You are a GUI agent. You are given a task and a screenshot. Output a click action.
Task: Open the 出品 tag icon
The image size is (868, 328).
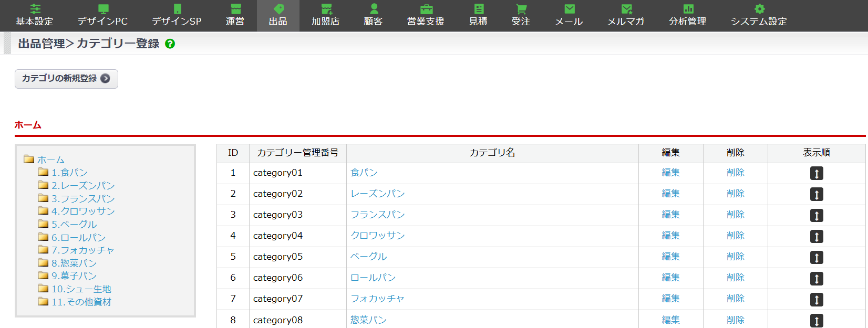(x=278, y=9)
